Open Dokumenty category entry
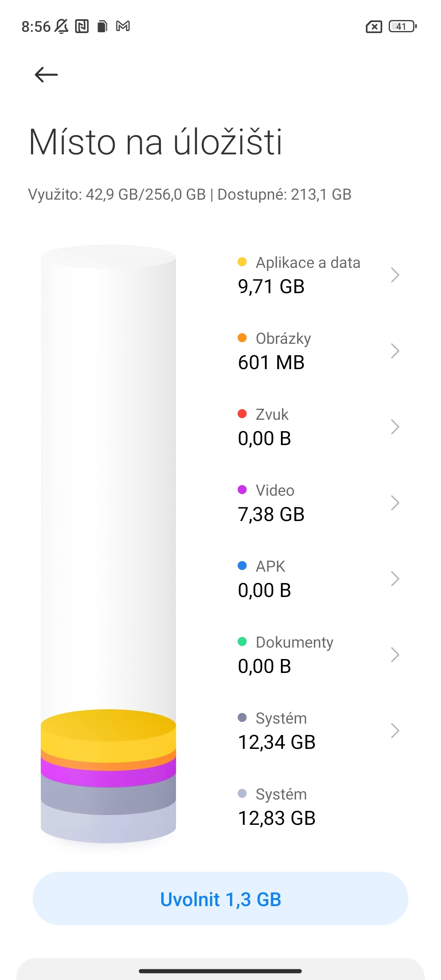Image resolution: width=441 pixels, height=980 pixels. click(318, 655)
